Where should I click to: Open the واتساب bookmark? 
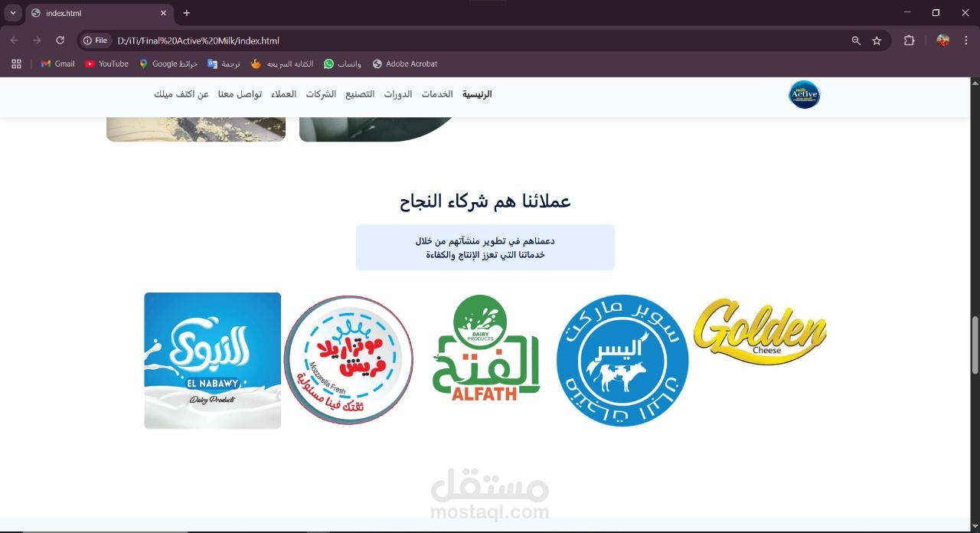342,64
